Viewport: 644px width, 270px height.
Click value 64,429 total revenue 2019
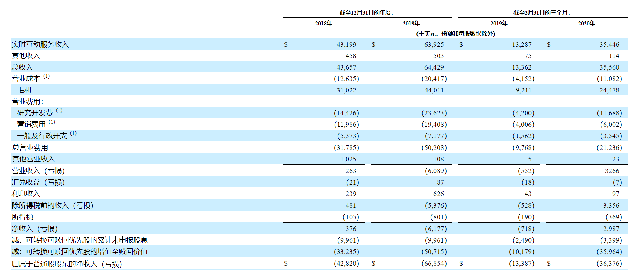pyautogui.click(x=434, y=67)
